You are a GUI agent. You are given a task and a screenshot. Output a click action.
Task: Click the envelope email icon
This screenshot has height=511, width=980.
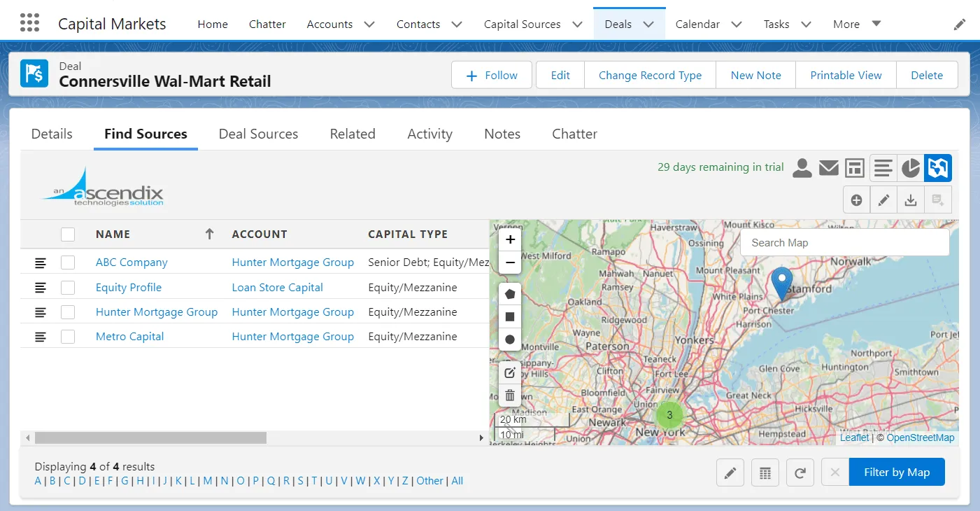tap(828, 168)
